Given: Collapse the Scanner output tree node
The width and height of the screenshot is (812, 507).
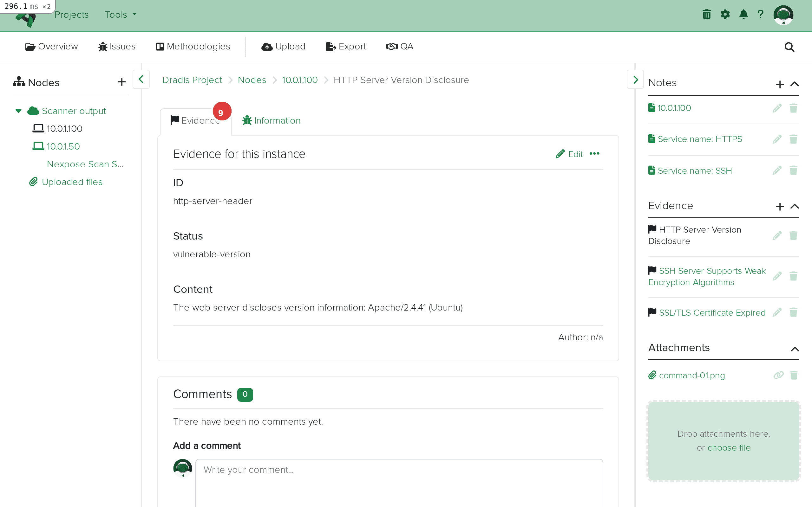Looking at the screenshot, I should pyautogui.click(x=18, y=111).
